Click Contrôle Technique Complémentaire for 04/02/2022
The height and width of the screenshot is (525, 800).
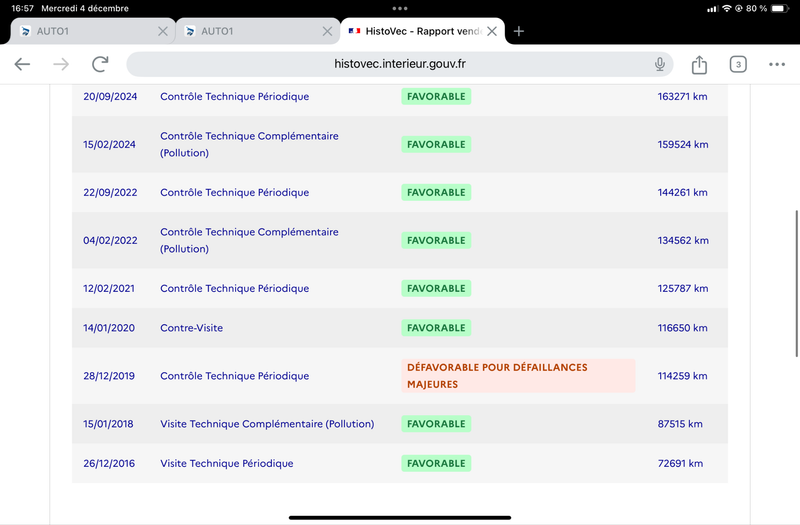point(249,240)
